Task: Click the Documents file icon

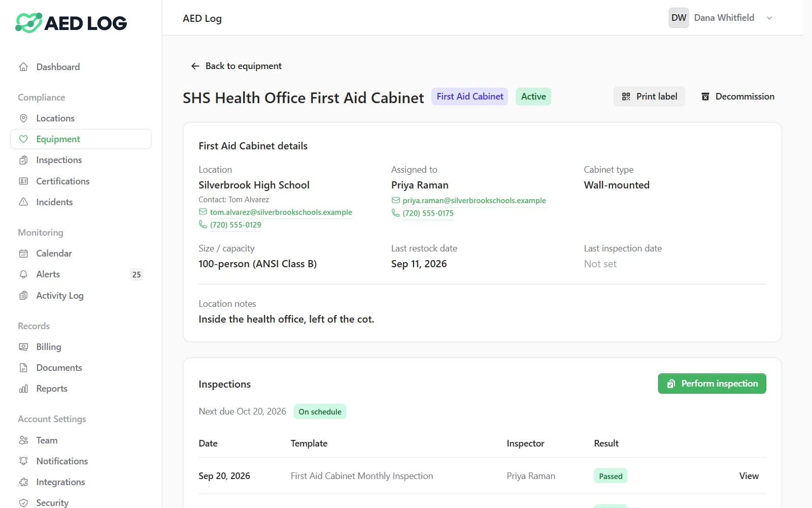Action: pyautogui.click(x=23, y=368)
